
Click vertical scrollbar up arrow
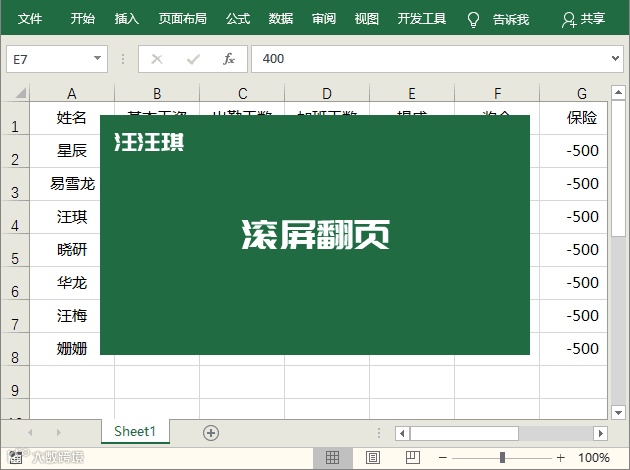(618, 93)
